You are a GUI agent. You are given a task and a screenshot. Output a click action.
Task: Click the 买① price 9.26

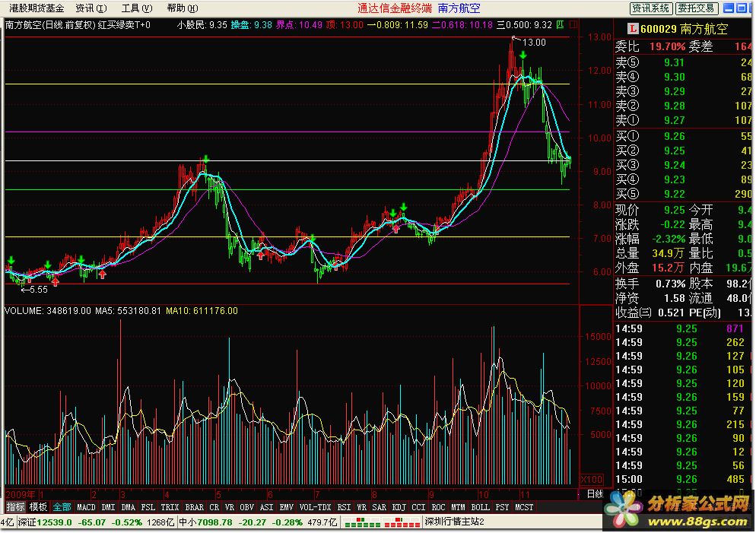(x=674, y=136)
